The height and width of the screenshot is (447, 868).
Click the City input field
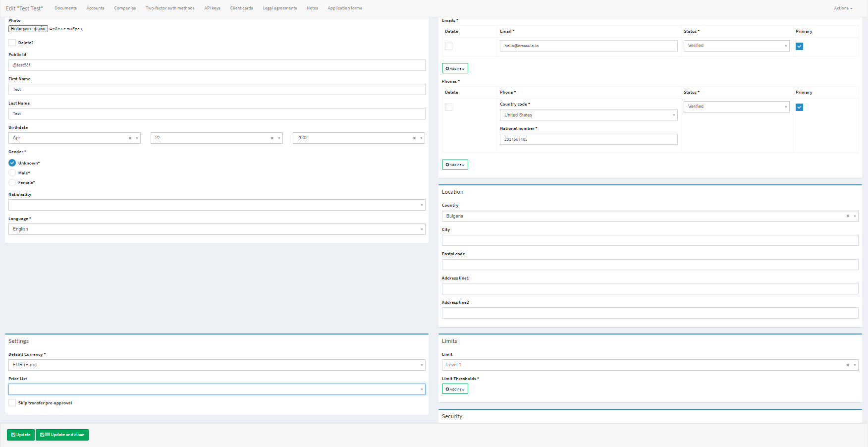tap(650, 240)
